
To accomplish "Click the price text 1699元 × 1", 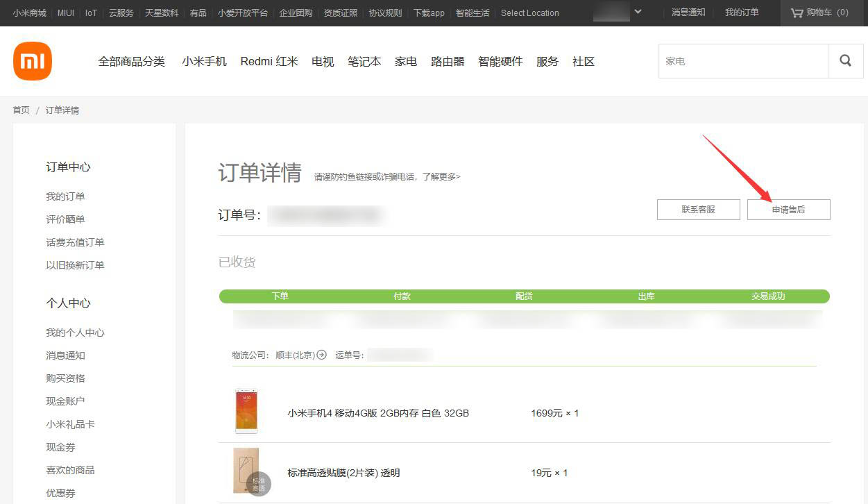I will coord(555,413).
